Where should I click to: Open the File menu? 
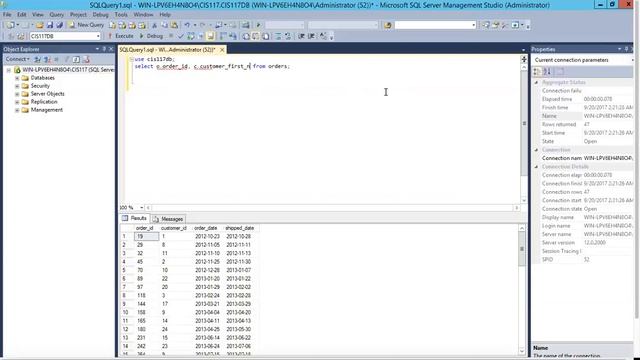[x=7, y=14]
